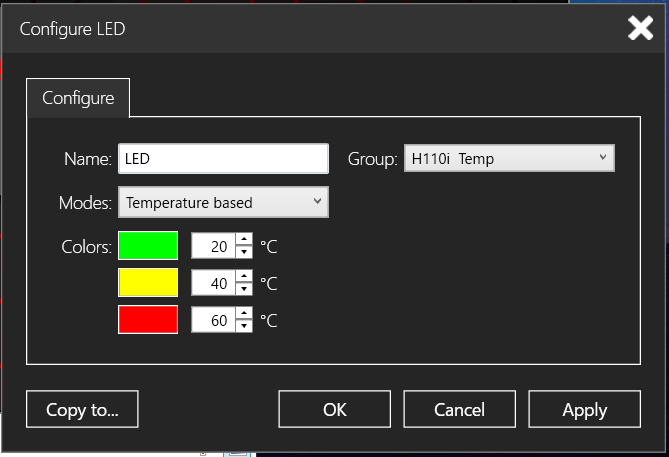Screen dimensions: 669x457
Task: Open the Group dropdown showing H110i Temp
Action: click(x=509, y=158)
